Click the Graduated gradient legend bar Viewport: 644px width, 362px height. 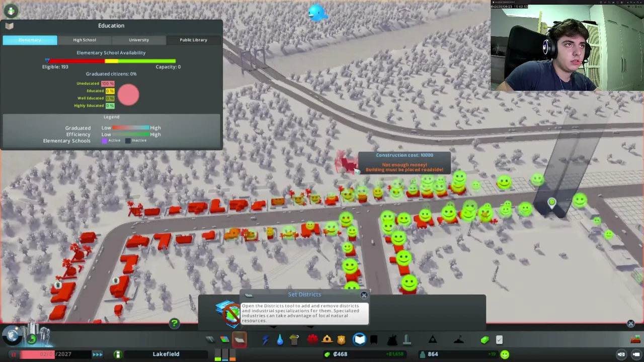[x=131, y=128]
